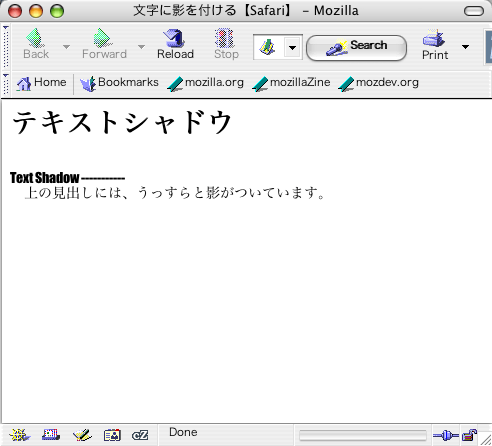Click the Forward navigation arrow icon

103,38
